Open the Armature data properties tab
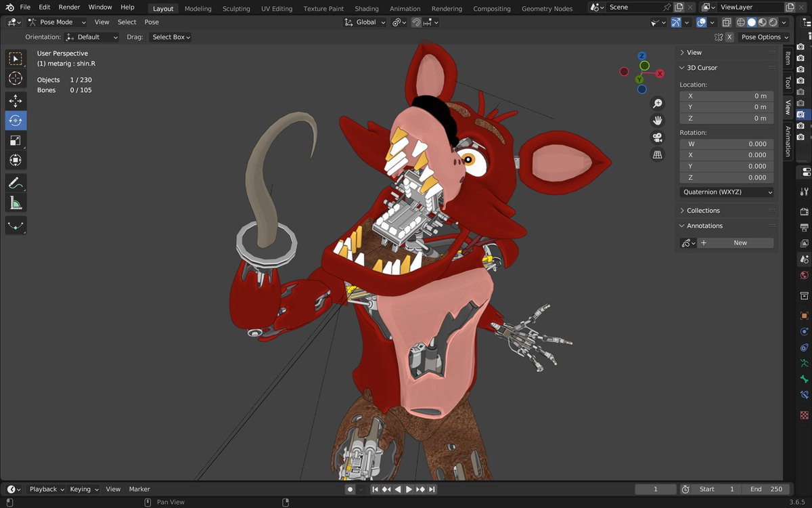This screenshot has height=508, width=812. click(805, 363)
